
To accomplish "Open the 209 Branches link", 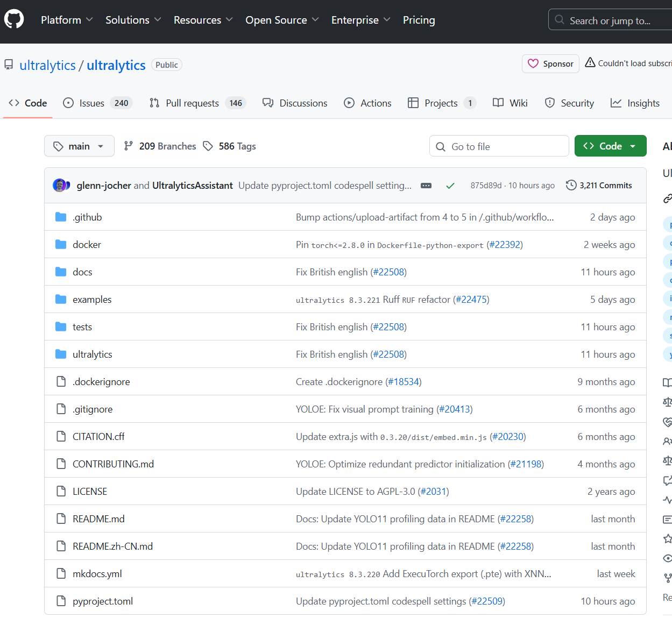I will [x=160, y=146].
